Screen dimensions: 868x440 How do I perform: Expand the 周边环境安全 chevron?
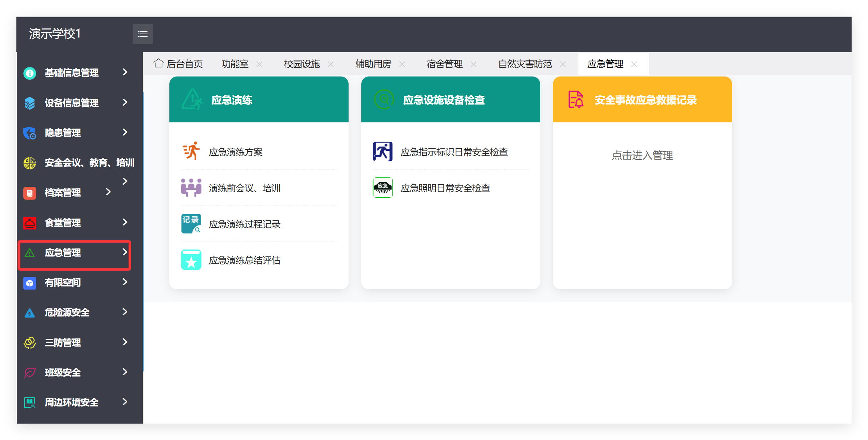pos(125,402)
